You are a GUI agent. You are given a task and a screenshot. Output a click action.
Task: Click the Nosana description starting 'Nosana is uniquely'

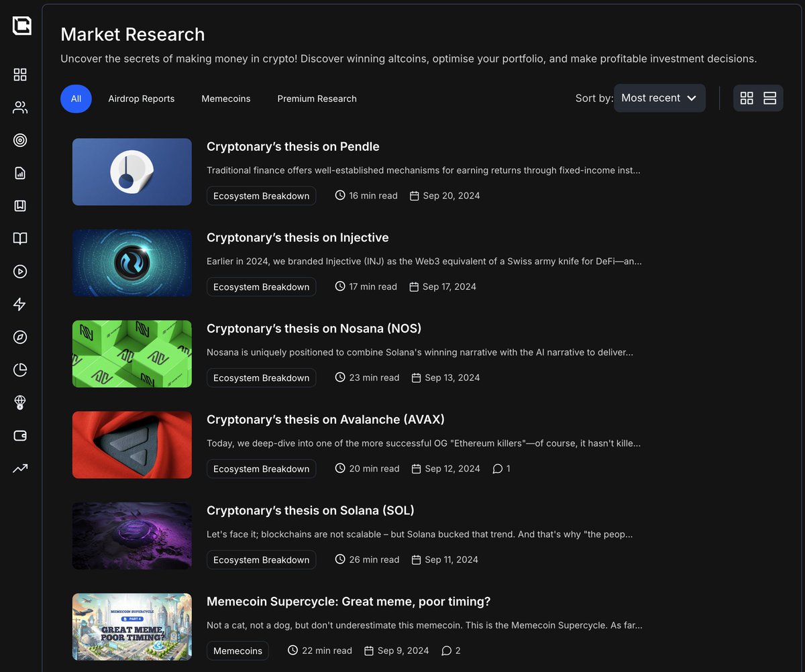[420, 353]
